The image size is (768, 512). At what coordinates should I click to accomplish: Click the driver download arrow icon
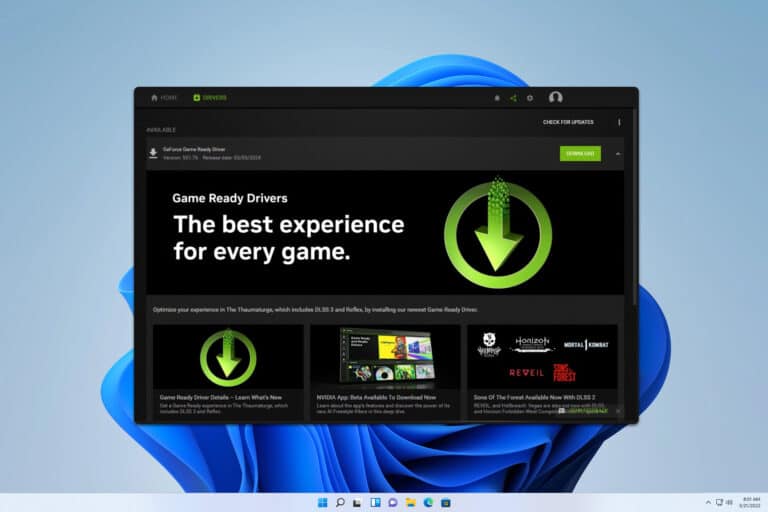tap(153, 153)
